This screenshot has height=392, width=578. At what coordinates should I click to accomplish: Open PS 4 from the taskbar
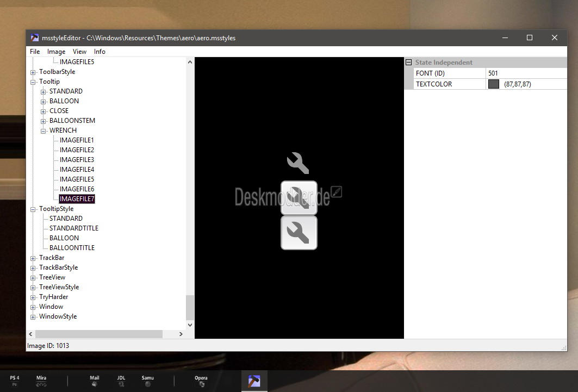(x=15, y=381)
